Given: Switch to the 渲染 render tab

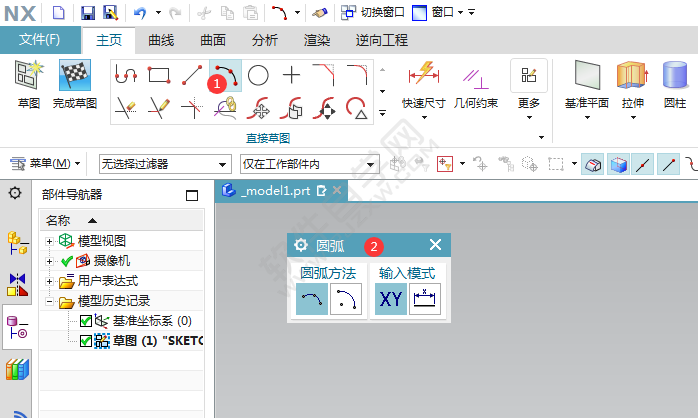Looking at the screenshot, I should 317,40.
